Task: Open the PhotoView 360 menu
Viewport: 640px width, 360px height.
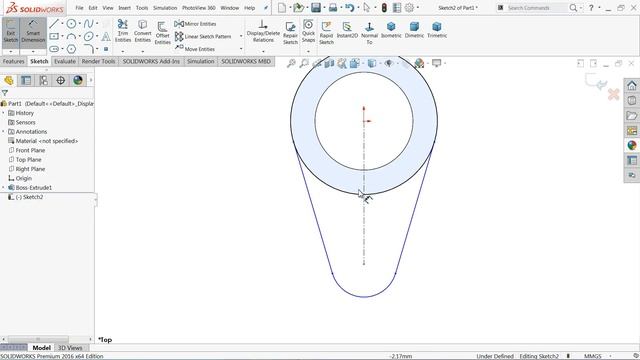Action: [198, 8]
